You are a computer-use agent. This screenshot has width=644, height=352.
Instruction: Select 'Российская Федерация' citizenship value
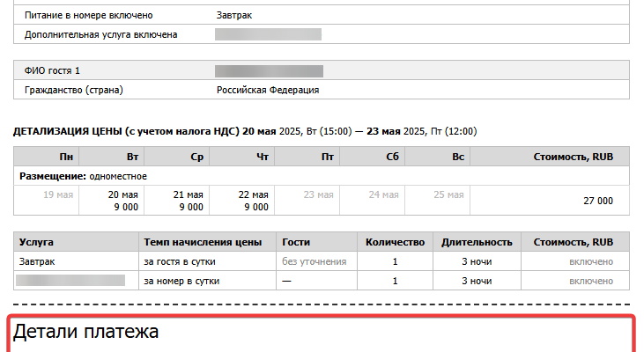(268, 90)
